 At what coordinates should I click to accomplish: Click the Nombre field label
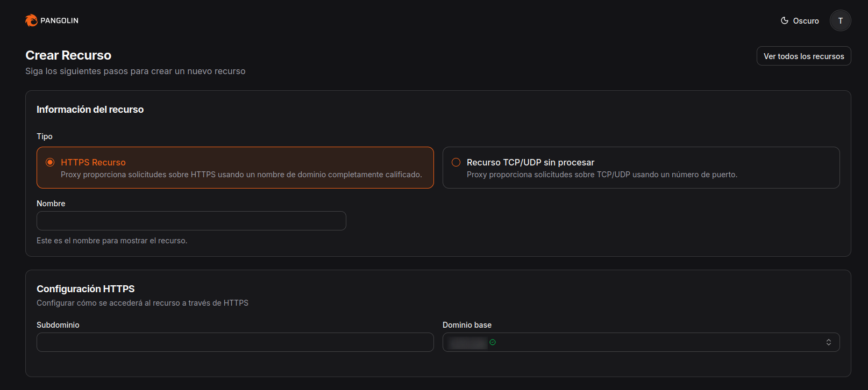(x=51, y=204)
